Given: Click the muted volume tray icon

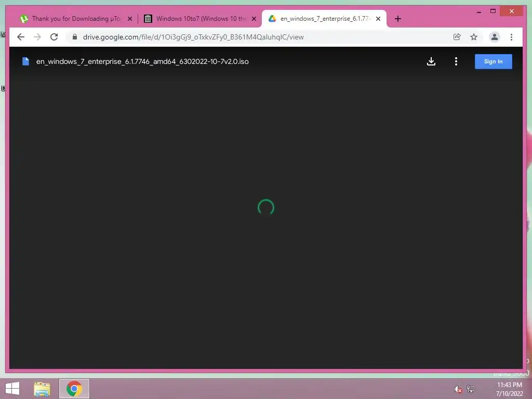Looking at the screenshot, I should coord(458,389).
